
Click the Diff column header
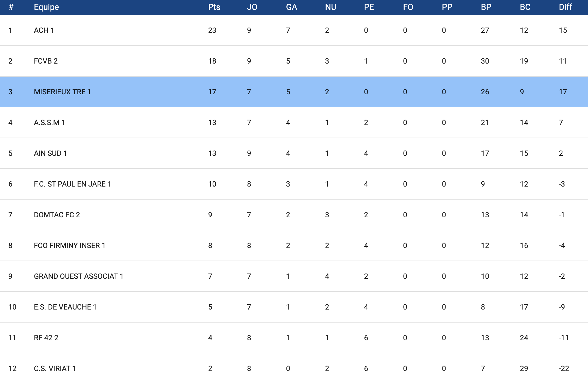click(x=565, y=7)
